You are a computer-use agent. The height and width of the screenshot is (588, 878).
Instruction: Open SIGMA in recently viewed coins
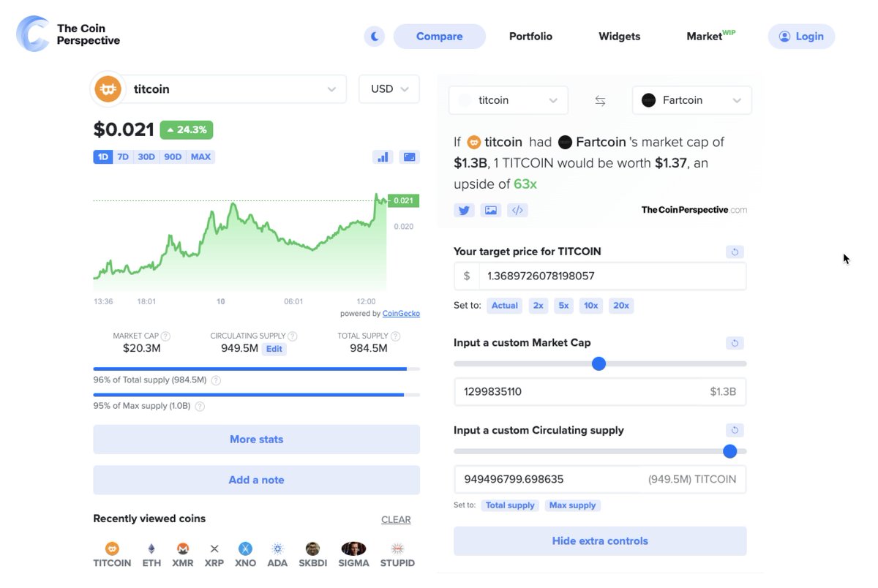353,555
